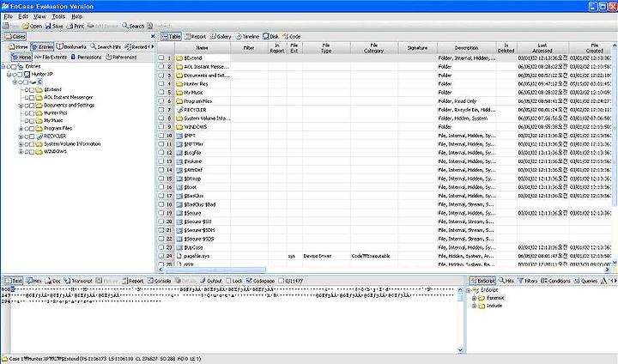Tick checkbox for row 1 $Extend
618x364 pixels.
tap(161, 58)
